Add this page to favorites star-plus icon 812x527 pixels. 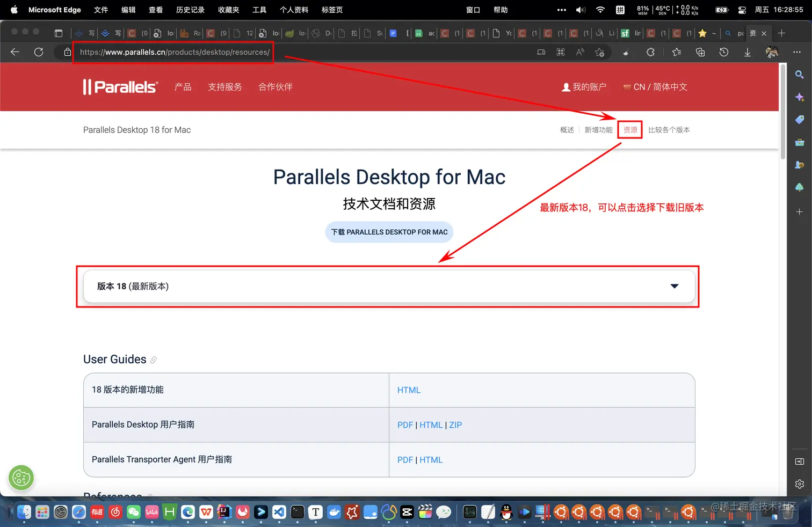600,52
